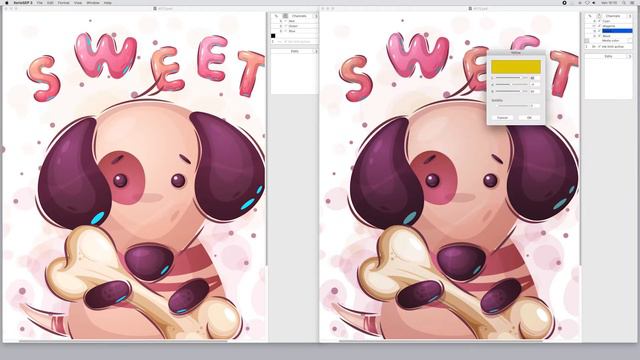Toggle Magenta channel checkbox in right window
This screenshot has height=360, width=640.
(599, 26)
